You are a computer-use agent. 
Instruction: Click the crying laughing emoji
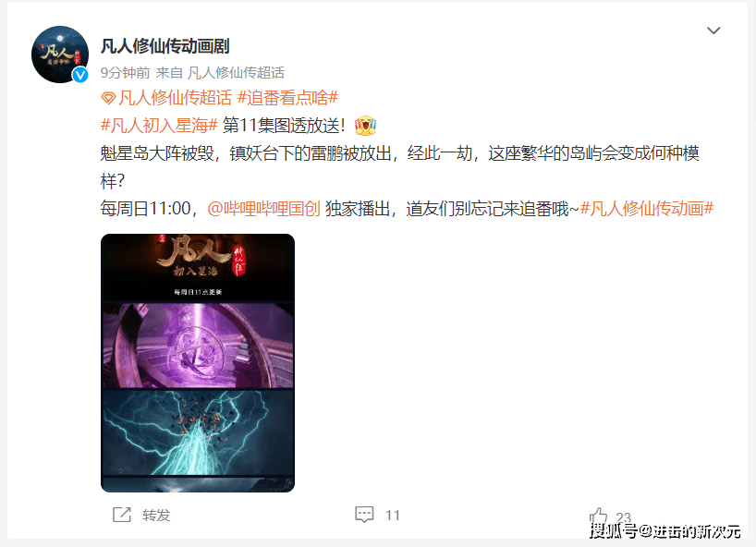pyautogui.click(x=365, y=126)
